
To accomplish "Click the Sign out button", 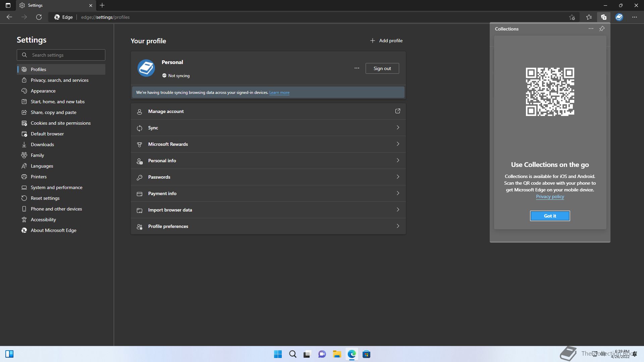I will [x=382, y=68].
